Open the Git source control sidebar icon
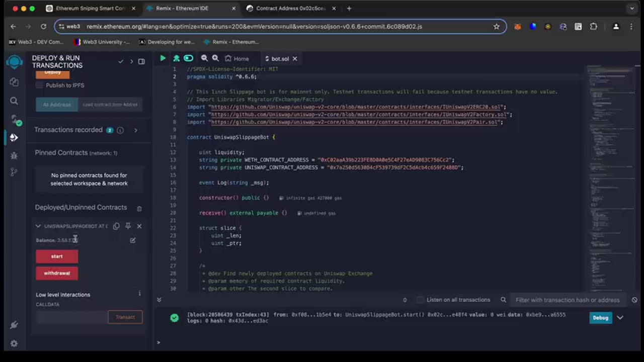 coord(14,172)
